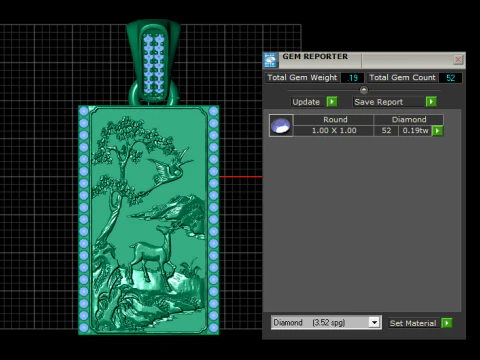Select the 'Round' gem shape cell

[334, 120]
